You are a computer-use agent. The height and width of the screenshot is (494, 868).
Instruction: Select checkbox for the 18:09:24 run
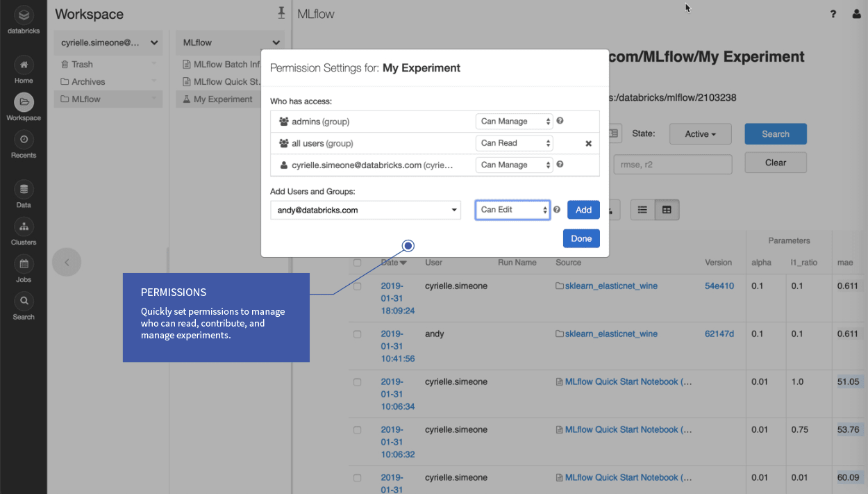[357, 286]
